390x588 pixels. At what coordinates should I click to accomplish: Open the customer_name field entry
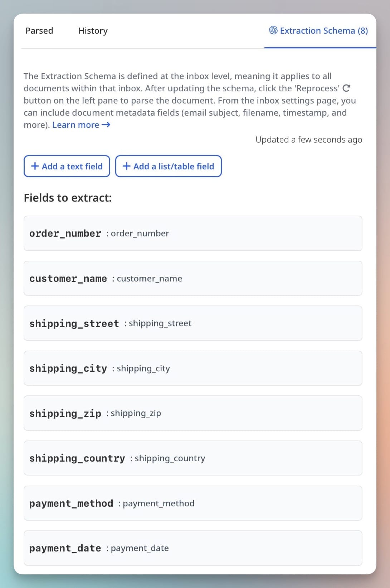[193, 279]
